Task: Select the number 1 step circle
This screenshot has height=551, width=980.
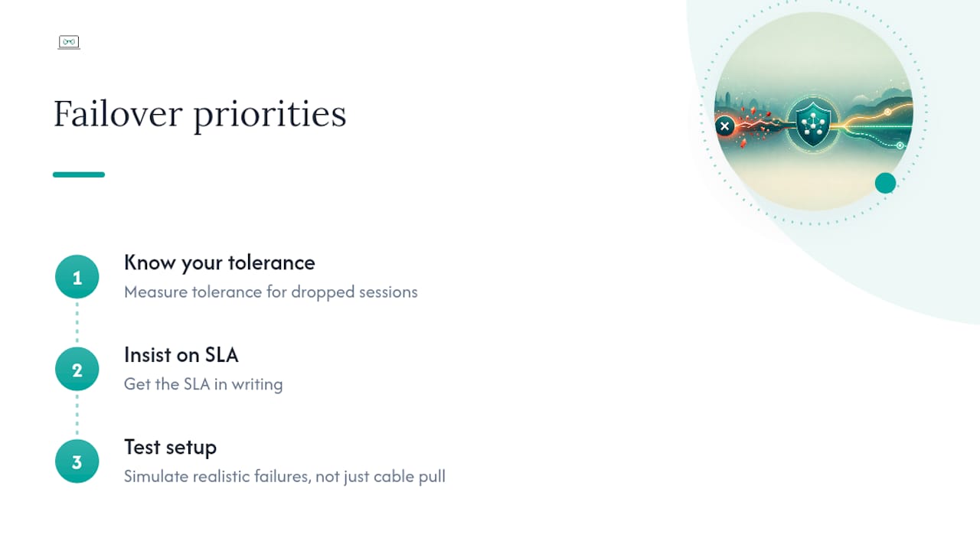Action: [x=77, y=277]
